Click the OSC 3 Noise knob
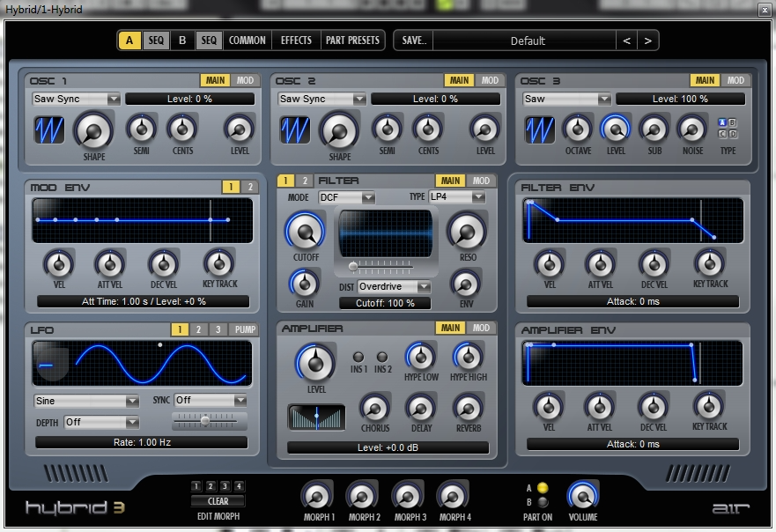This screenshot has height=532, width=776. 692,129
